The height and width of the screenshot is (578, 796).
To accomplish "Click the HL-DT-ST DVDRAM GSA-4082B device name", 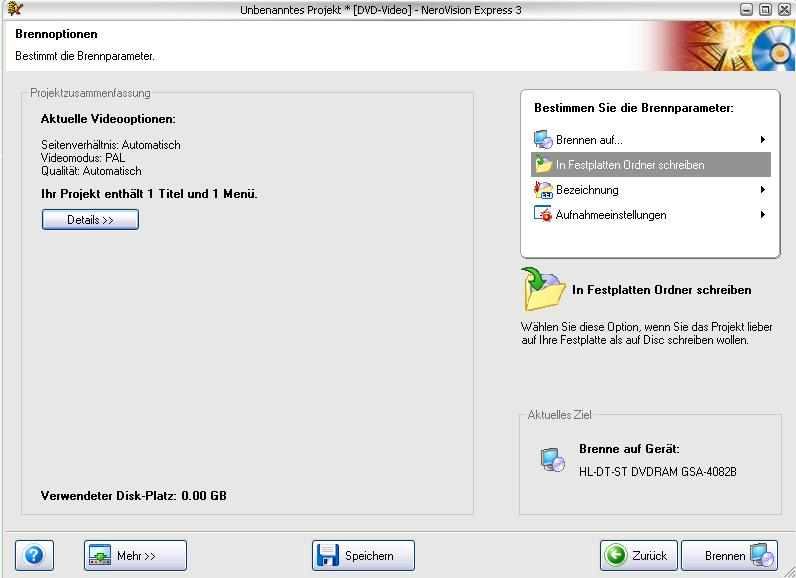I will coord(657,472).
